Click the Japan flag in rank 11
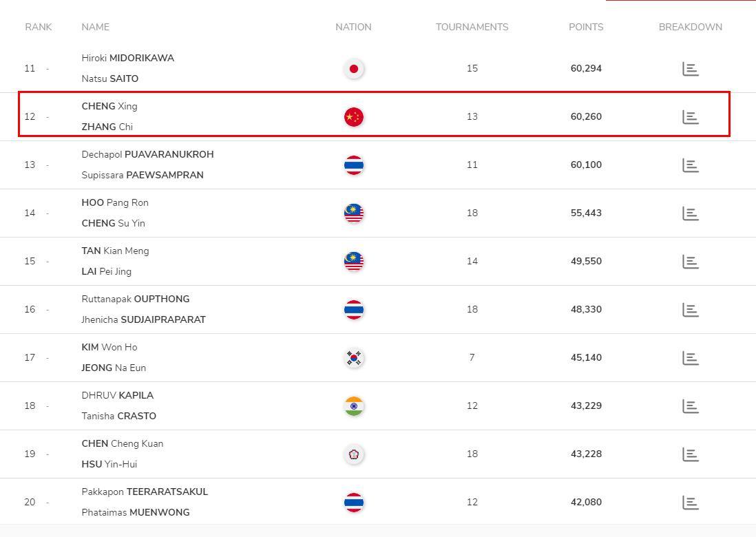 pyautogui.click(x=354, y=69)
